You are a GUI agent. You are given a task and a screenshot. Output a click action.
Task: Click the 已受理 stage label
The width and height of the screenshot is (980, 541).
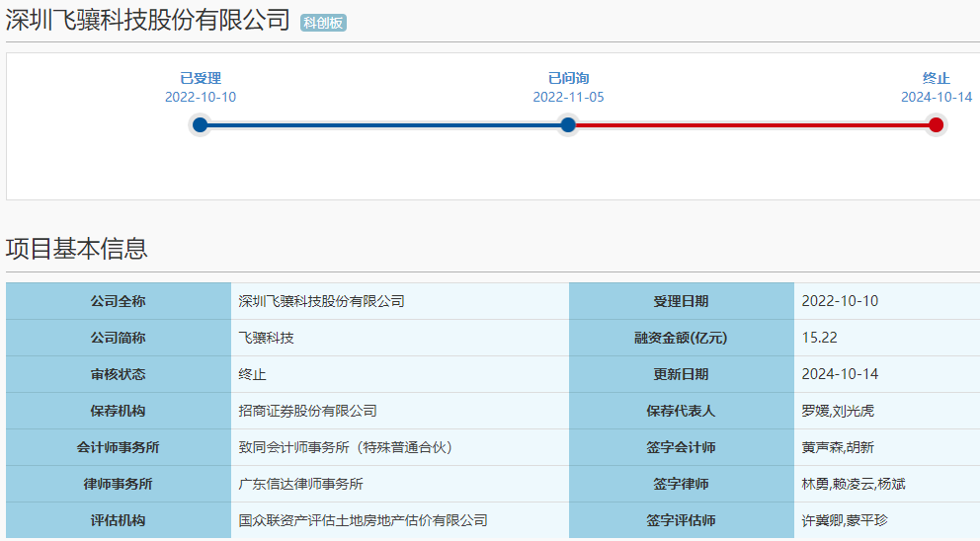[x=201, y=78]
